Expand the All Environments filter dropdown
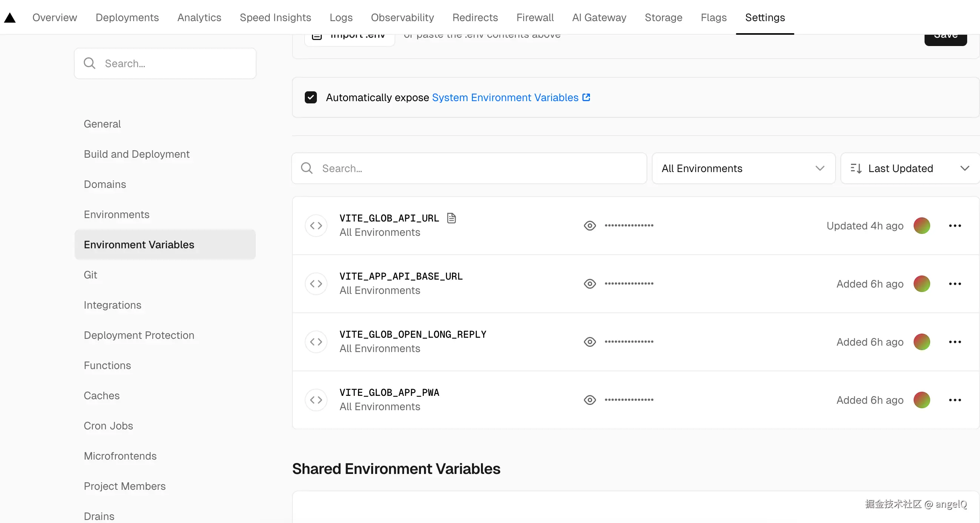This screenshot has height=523, width=980. click(x=743, y=168)
